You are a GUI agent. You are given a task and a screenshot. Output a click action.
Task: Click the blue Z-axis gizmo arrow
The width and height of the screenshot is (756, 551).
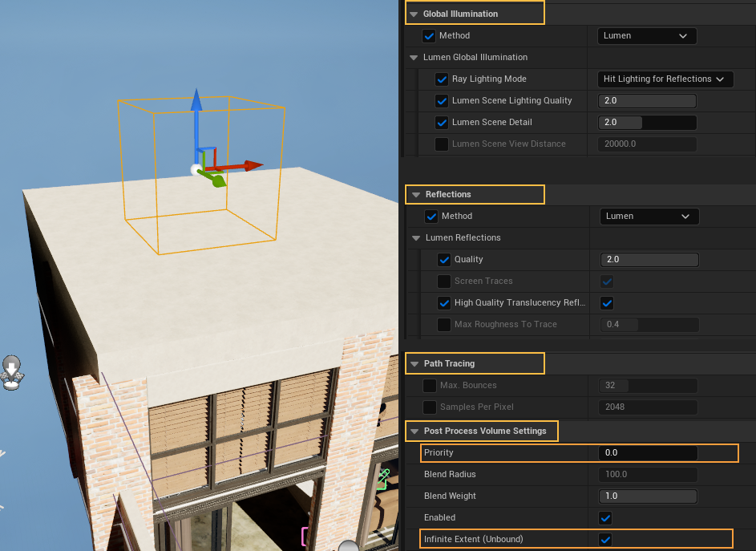tap(196, 104)
